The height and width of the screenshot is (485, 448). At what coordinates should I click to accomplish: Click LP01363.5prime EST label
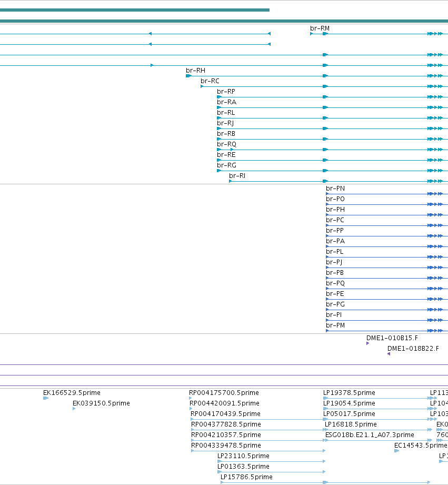point(243,466)
